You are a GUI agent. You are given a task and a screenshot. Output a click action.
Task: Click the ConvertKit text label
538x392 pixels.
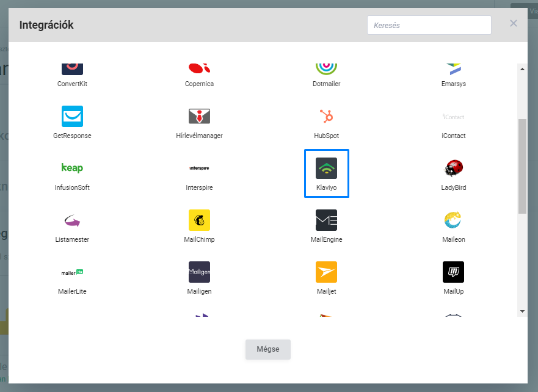point(72,84)
